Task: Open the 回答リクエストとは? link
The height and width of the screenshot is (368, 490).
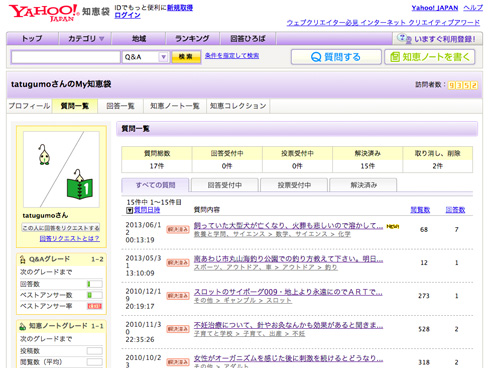Action: click(x=69, y=239)
